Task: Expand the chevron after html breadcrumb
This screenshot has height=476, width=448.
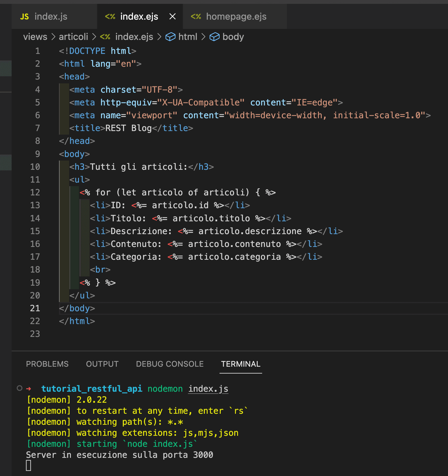Action: [203, 37]
